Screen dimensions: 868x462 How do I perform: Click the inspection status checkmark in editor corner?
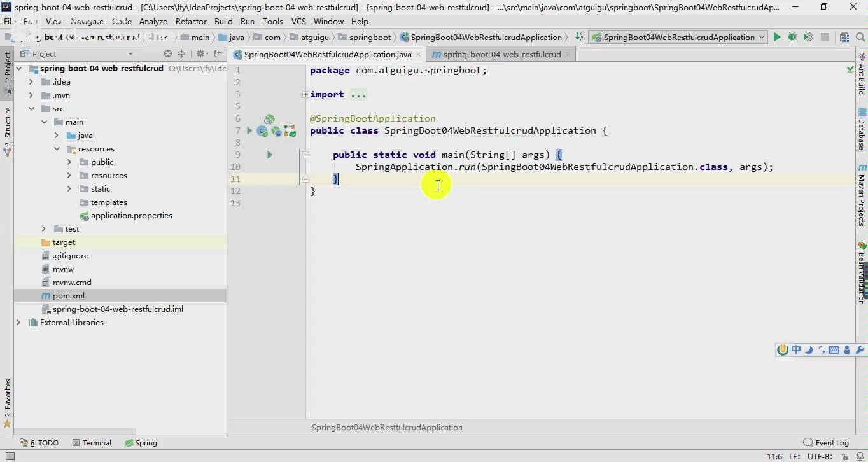850,69
